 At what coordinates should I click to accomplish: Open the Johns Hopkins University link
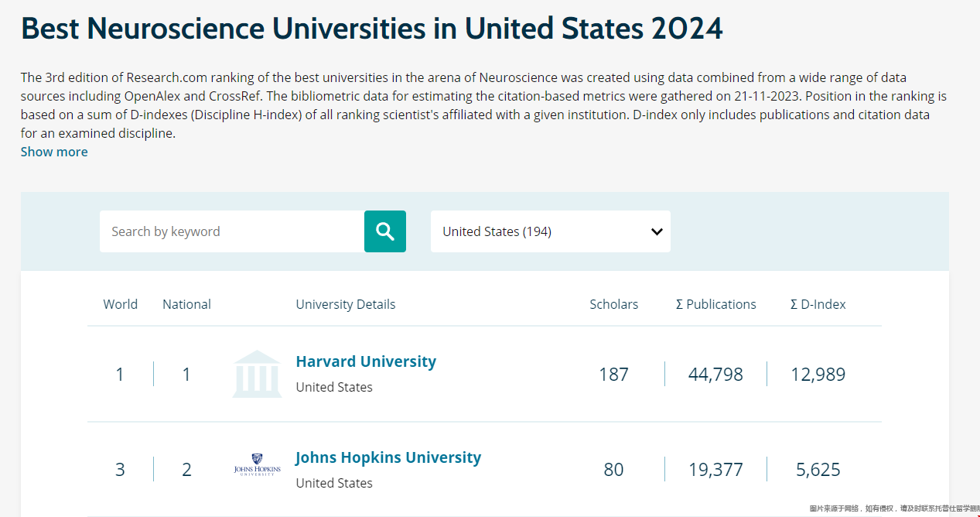[x=388, y=457]
